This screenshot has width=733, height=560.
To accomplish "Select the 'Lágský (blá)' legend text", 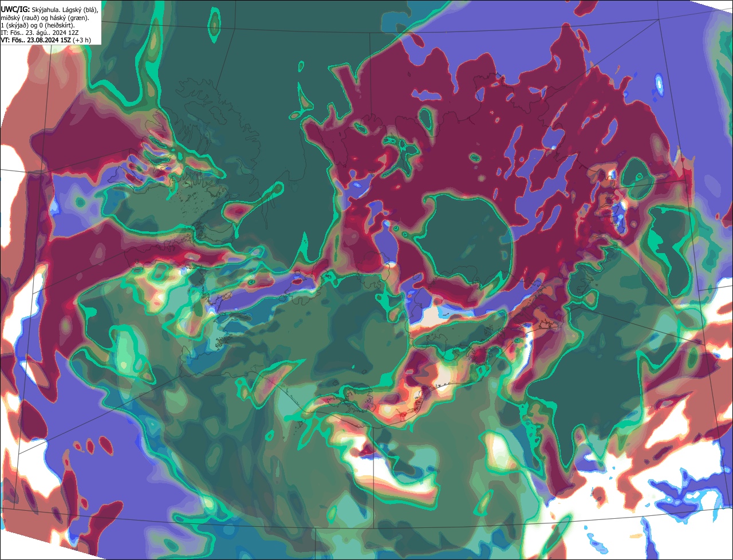I will tap(80, 10).
